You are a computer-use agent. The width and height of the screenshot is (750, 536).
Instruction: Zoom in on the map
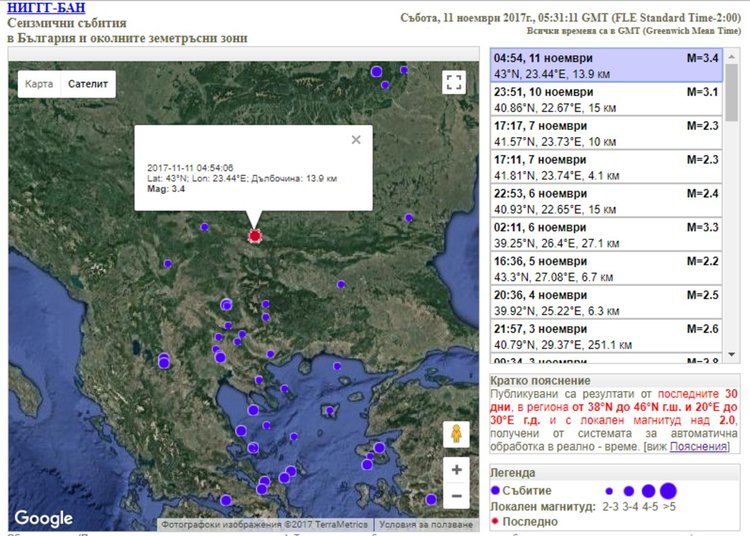tap(456, 469)
